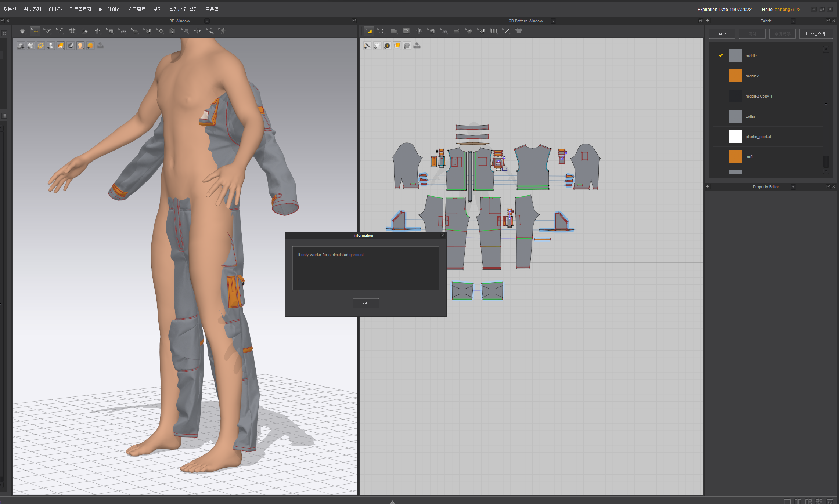The image size is (839, 504).
Task: Click the 확인 button in the Information dialog
Action: (366, 303)
